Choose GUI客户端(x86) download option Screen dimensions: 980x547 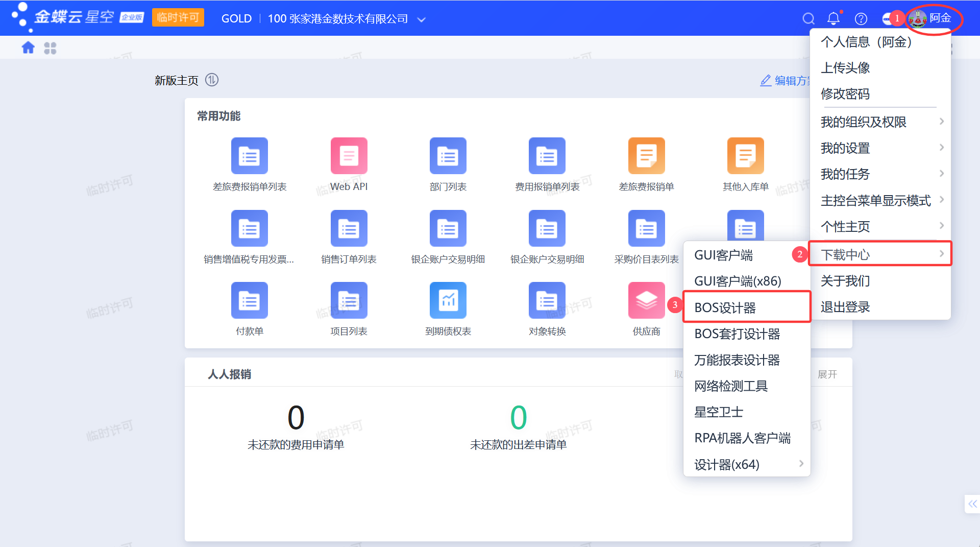click(x=747, y=281)
